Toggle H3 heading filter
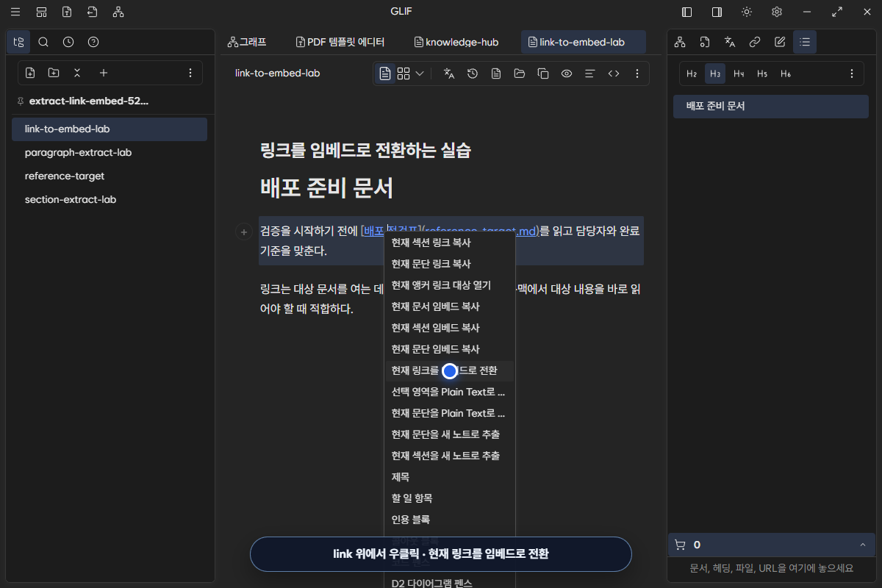The width and height of the screenshot is (882, 588). 715,73
